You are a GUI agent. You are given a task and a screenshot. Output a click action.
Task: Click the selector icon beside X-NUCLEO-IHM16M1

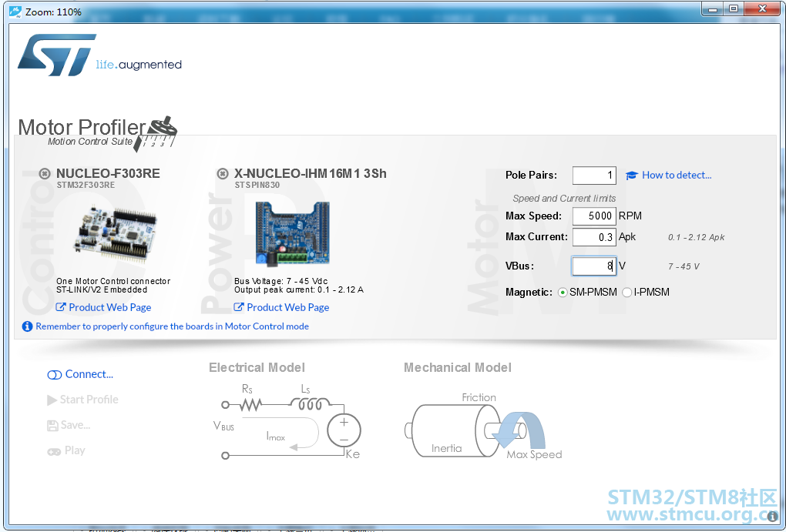coord(223,174)
